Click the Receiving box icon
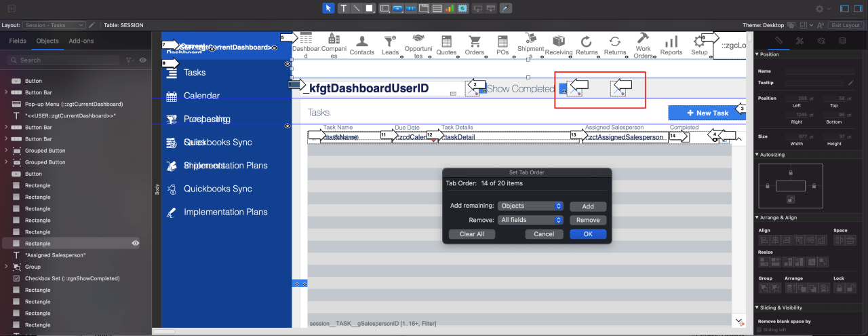Image resolution: width=868 pixels, height=336 pixels. pyautogui.click(x=559, y=41)
